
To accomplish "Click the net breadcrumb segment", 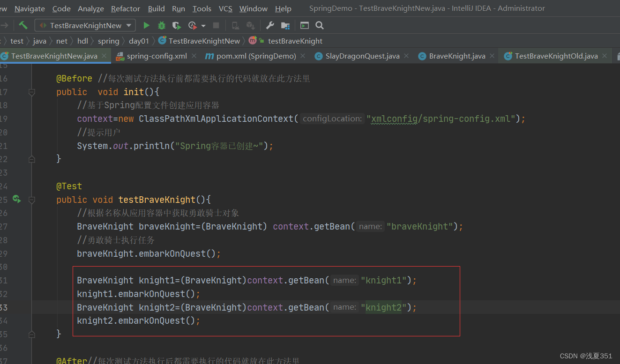I will click(62, 41).
